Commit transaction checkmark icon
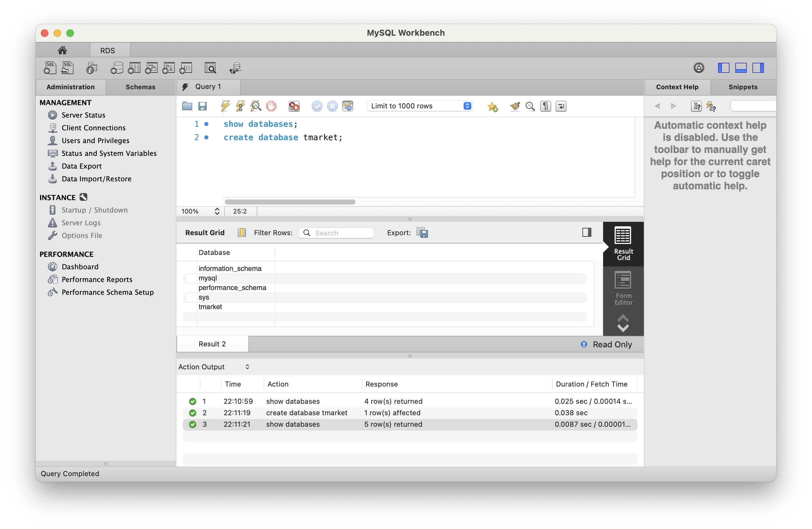Screen dimensions: 812x529 (x=317, y=106)
